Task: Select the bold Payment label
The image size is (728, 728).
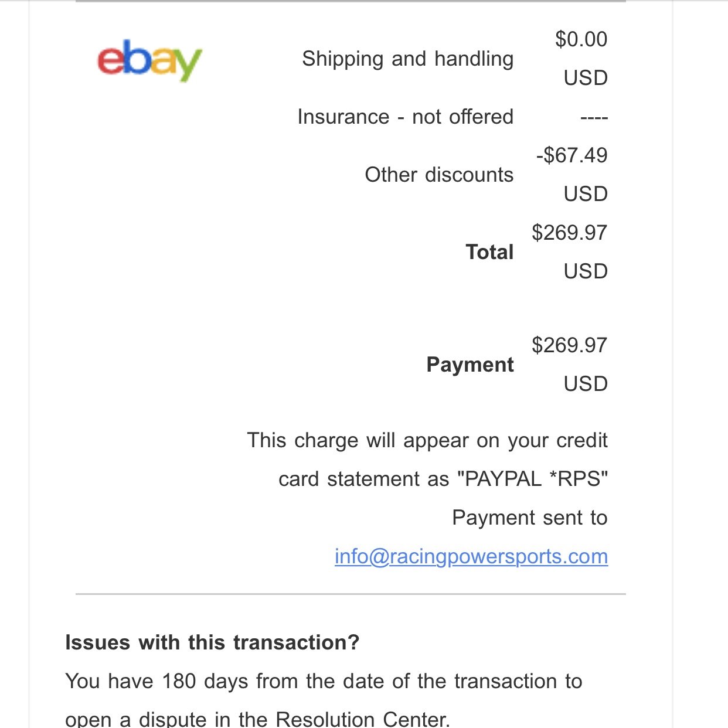Action: (x=470, y=365)
